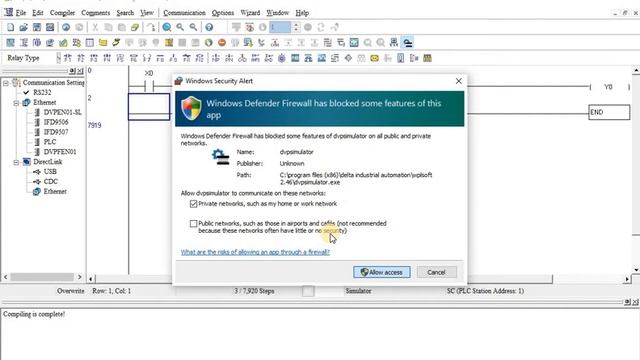Open the firewall risks help link

(255, 252)
